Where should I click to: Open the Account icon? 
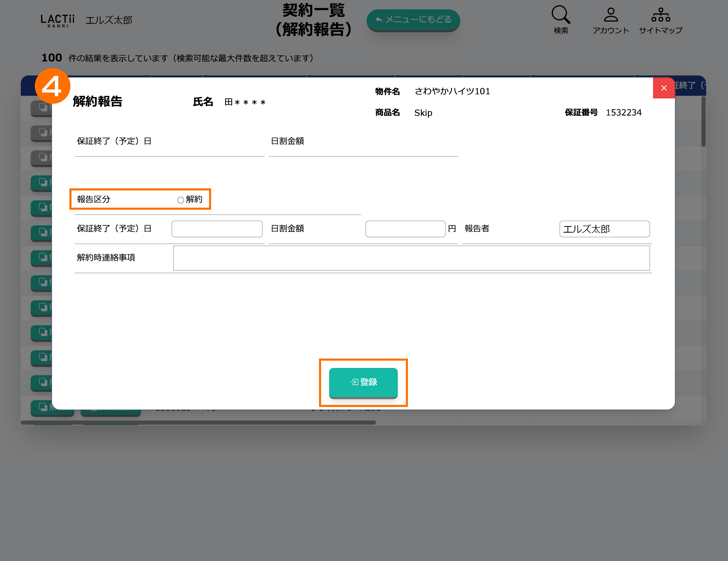pyautogui.click(x=611, y=15)
